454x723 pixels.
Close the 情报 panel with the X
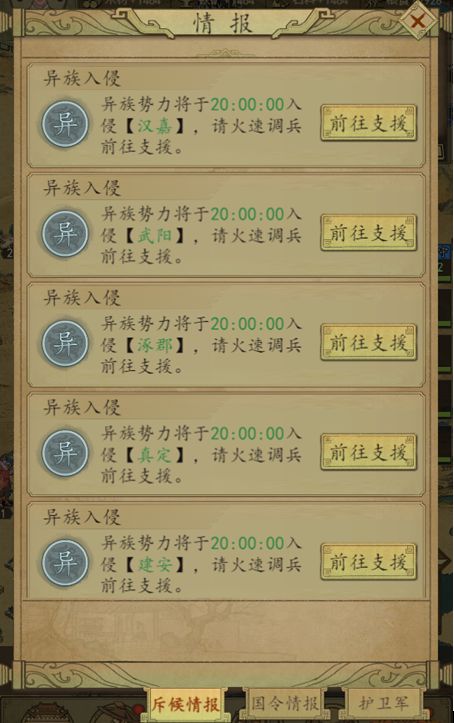click(x=418, y=21)
